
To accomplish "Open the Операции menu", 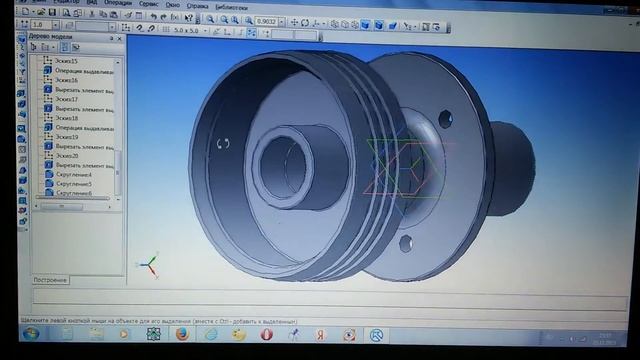I will tap(118, 2).
